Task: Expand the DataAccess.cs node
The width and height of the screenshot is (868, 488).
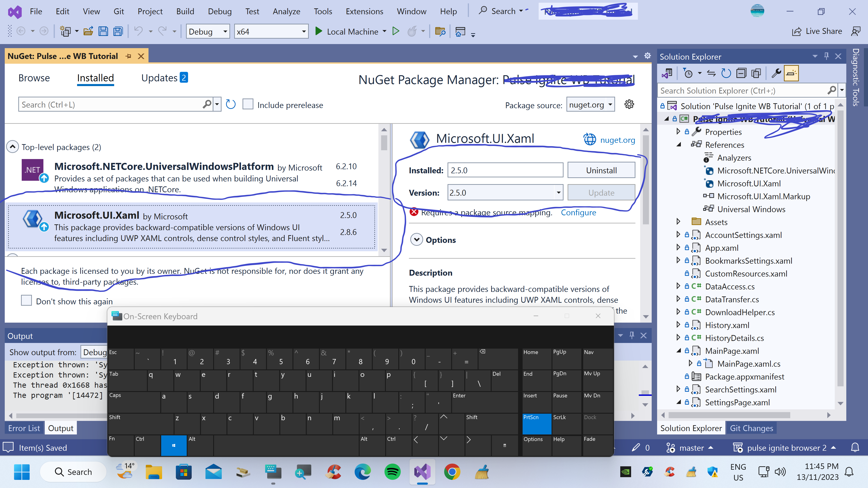Action: pyautogui.click(x=679, y=286)
